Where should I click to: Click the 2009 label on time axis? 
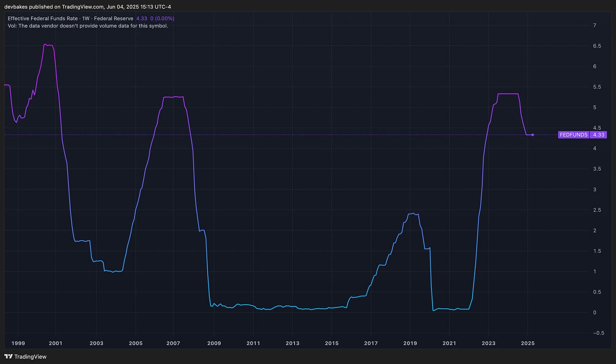[214, 343]
